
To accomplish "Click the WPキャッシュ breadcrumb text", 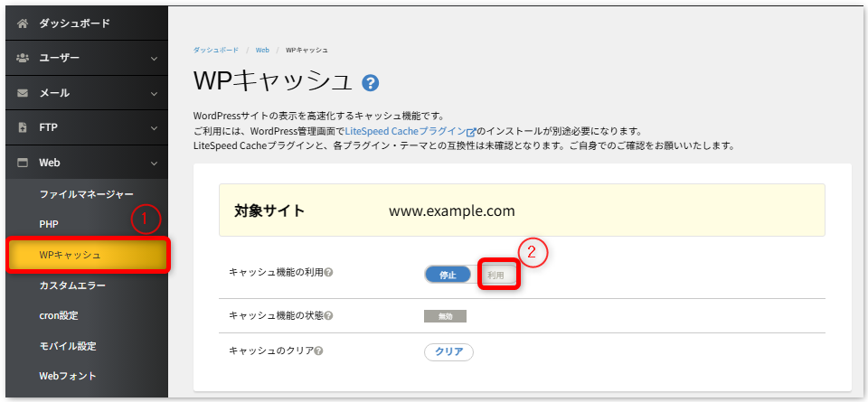I will (x=307, y=50).
